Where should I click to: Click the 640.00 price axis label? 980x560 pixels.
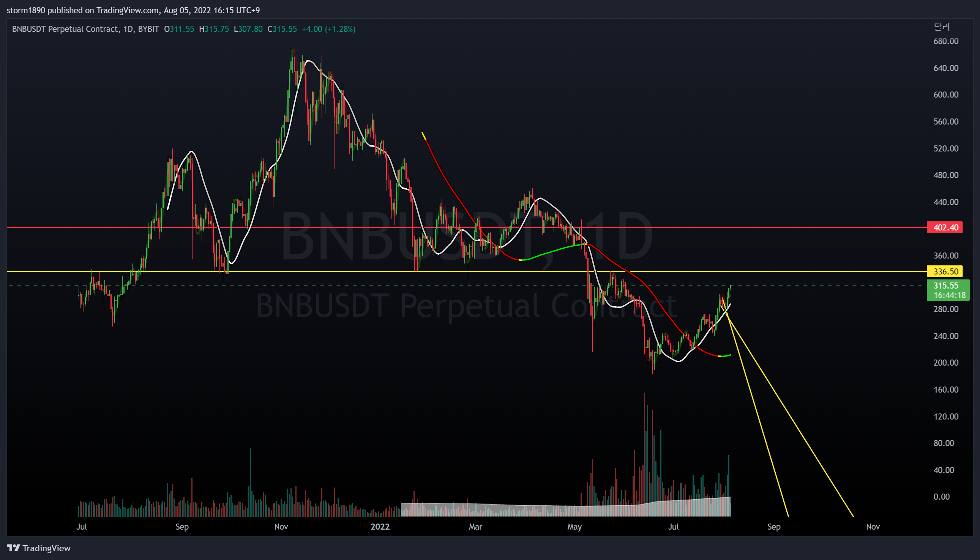pyautogui.click(x=946, y=68)
